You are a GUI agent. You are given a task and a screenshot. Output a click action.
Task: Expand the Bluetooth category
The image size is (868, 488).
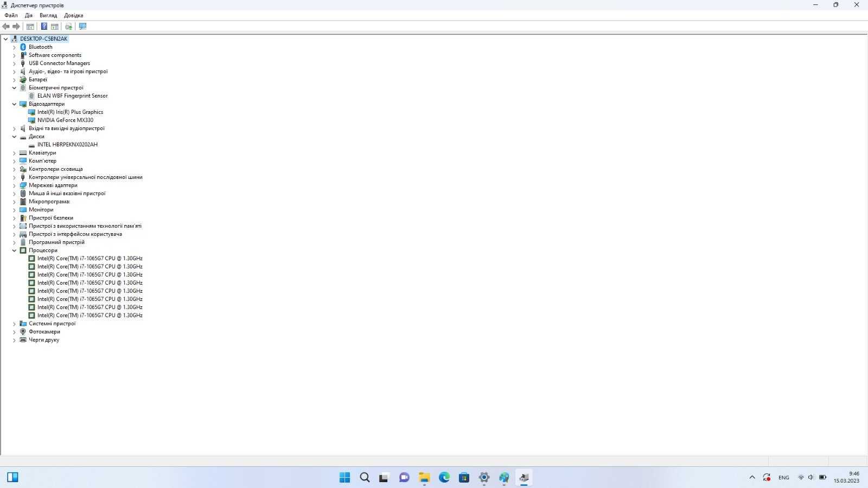click(x=15, y=47)
